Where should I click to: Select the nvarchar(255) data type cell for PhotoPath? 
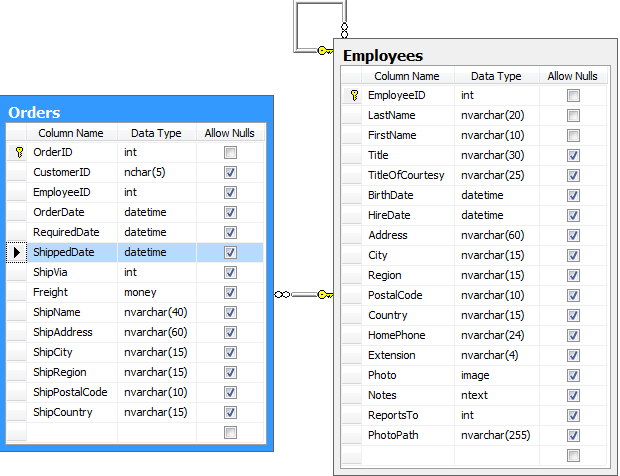tap(499, 436)
